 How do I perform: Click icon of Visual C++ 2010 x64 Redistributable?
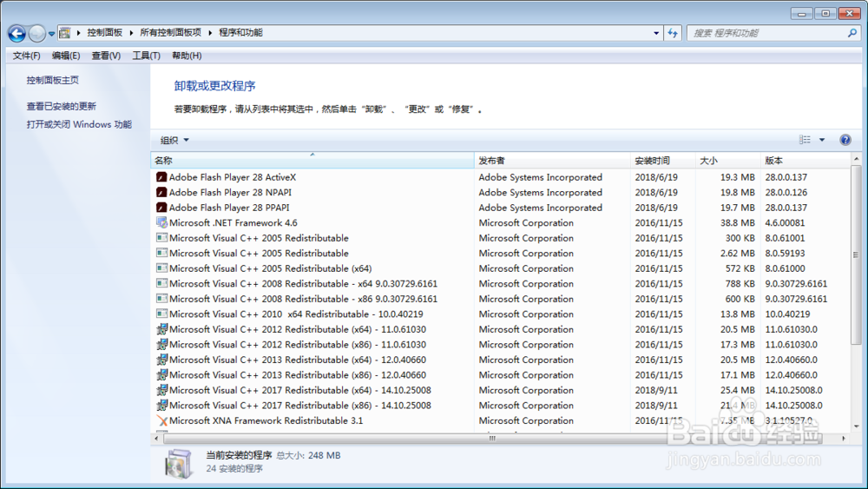(161, 314)
